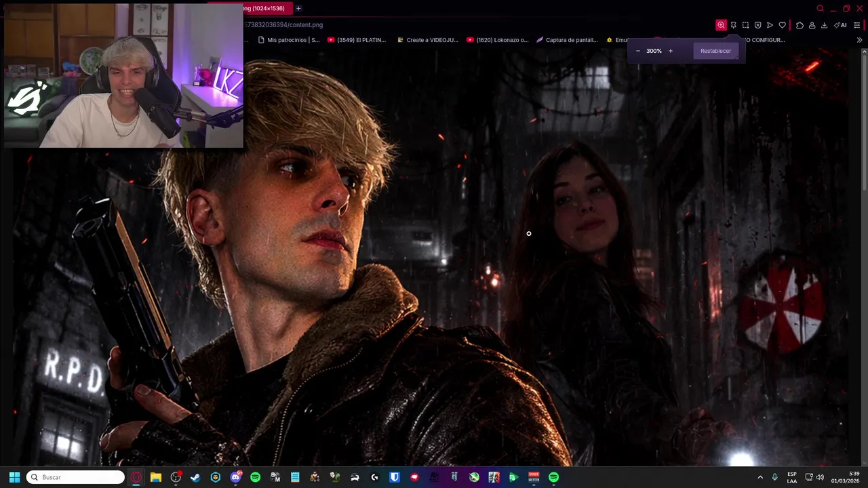
Task: Open the snapshot capture tool icon
Action: point(745,25)
